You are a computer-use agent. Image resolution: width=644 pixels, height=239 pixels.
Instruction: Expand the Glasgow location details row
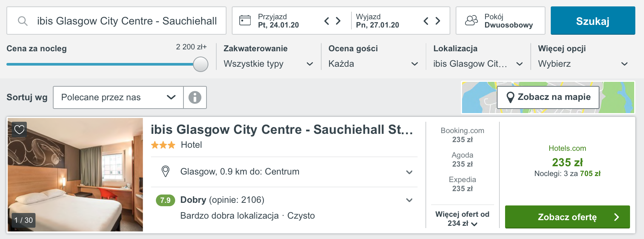click(x=284, y=172)
